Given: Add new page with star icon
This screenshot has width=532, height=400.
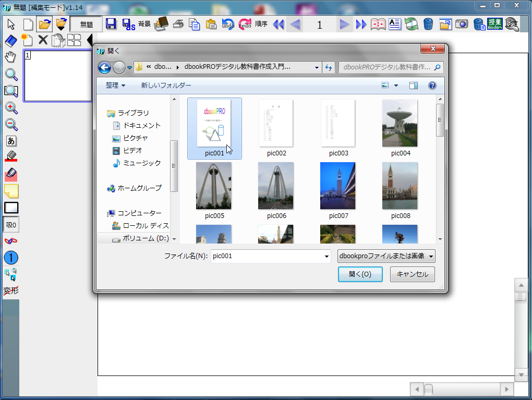Looking at the screenshot, I should coord(27,40).
